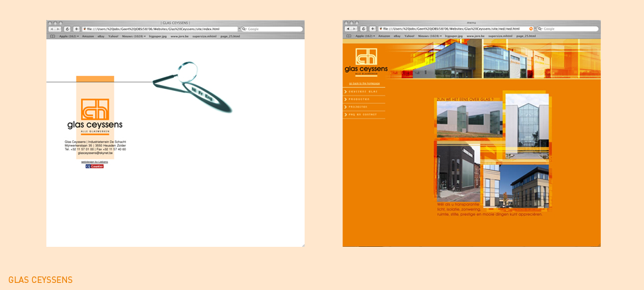Open the supersize.mhtml bookmark in GLAS CEYSSENS window
The height and width of the screenshot is (290, 644).
204,36
